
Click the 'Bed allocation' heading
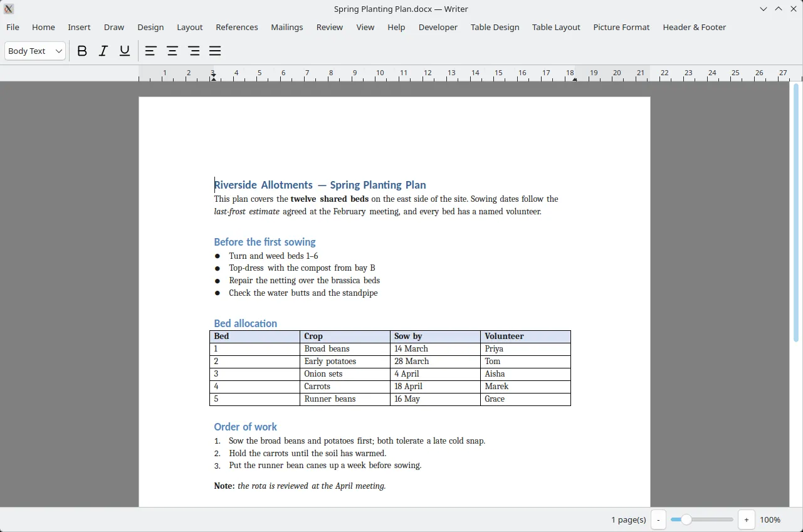pyautogui.click(x=245, y=323)
